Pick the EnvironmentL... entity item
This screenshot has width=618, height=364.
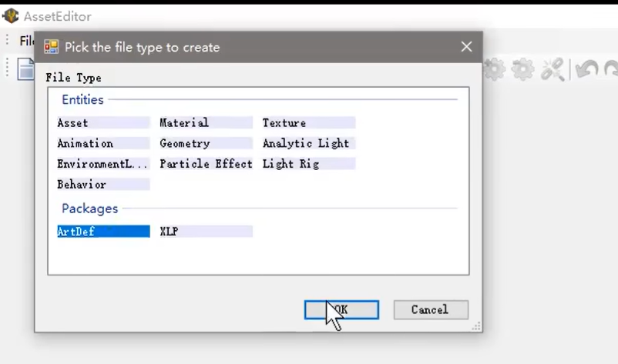[102, 164]
